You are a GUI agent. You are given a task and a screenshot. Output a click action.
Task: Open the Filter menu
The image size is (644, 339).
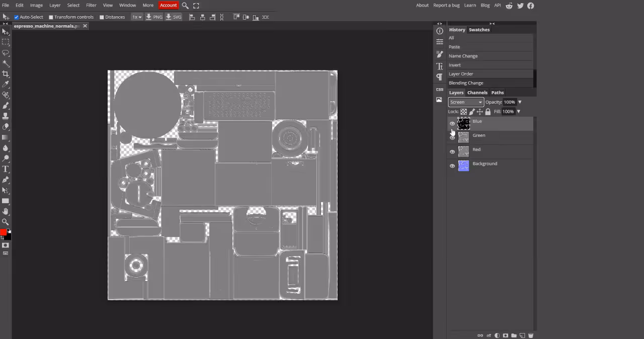click(x=91, y=5)
